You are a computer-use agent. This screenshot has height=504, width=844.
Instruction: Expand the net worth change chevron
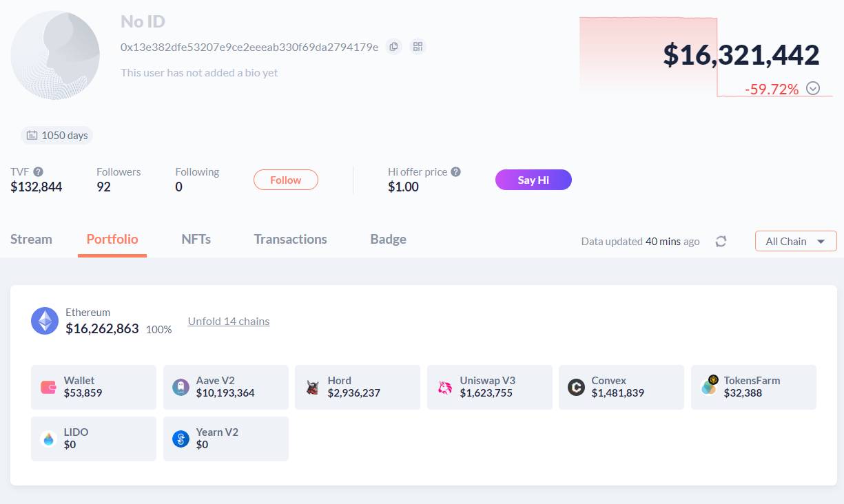[813, 88]
